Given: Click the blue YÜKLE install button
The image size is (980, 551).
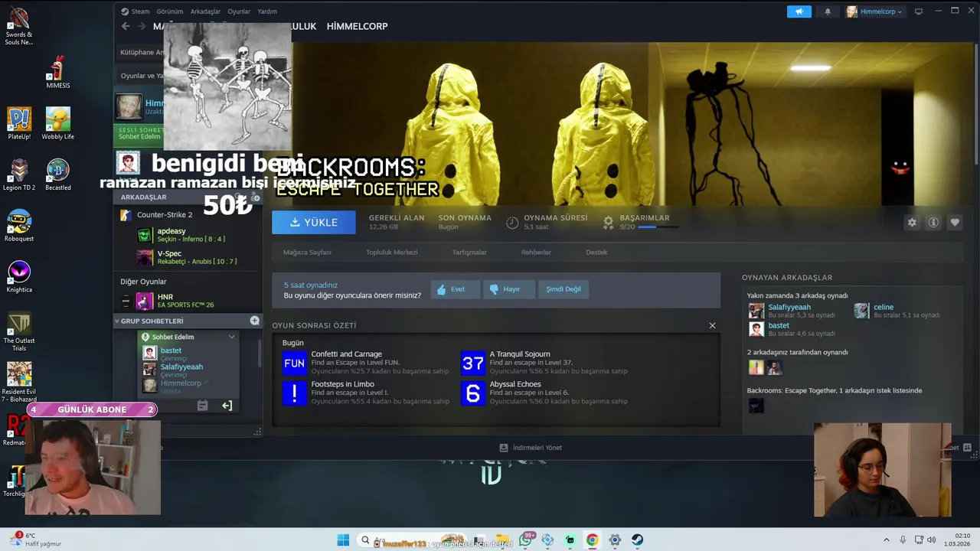Looking at the screenshot, I should [x=314, y=222].
